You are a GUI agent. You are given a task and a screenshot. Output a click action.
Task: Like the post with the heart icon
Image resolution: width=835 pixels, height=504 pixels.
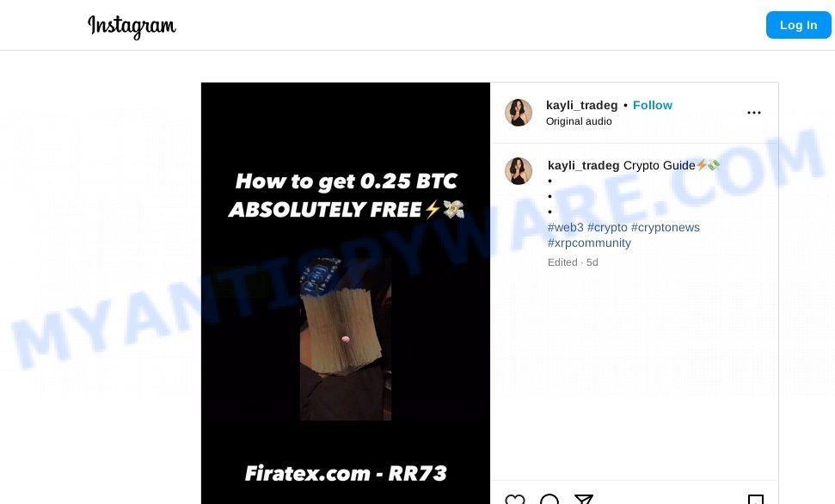coord(515,500)
